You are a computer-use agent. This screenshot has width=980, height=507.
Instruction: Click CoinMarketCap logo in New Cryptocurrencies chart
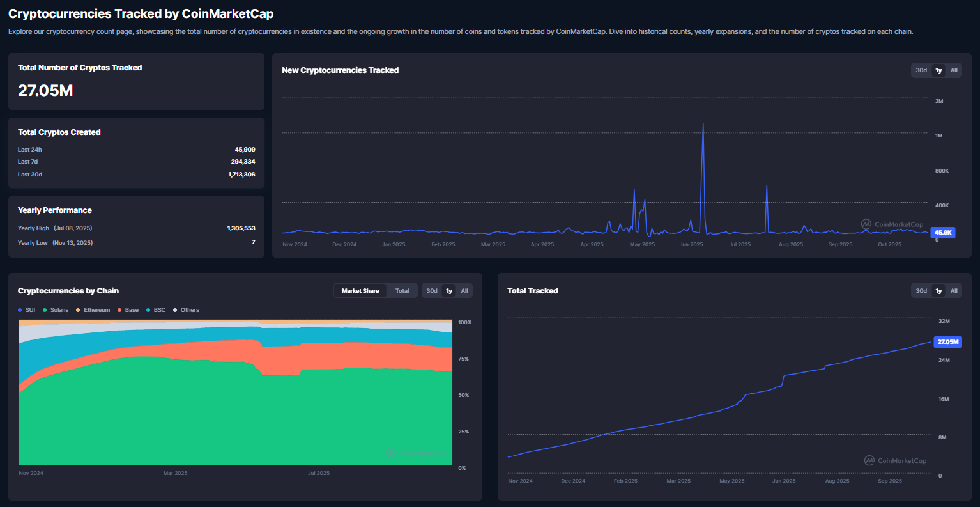pos(892,224)
